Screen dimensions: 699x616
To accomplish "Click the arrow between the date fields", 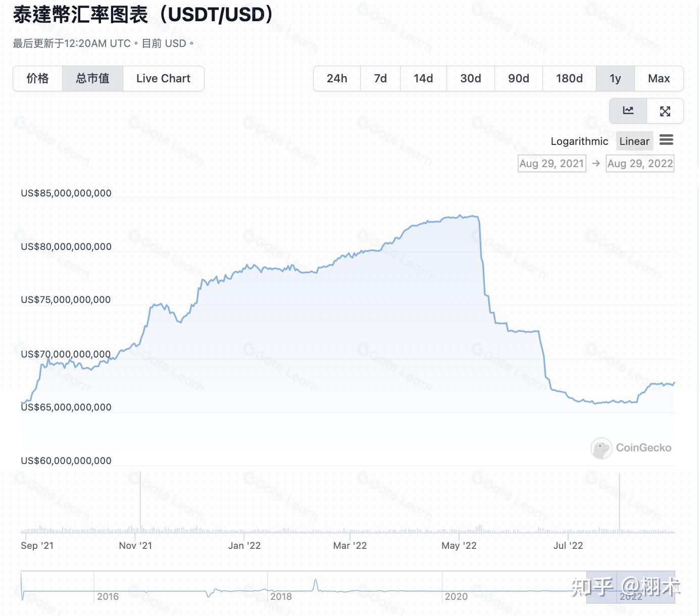I will [596, 163].
